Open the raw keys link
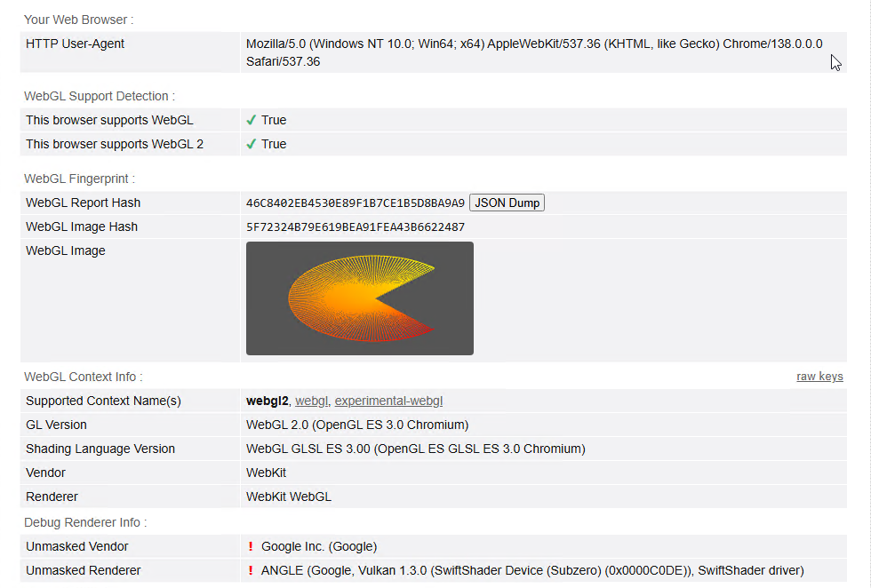This screenshot has height=588, width=871. click(819, 376)
